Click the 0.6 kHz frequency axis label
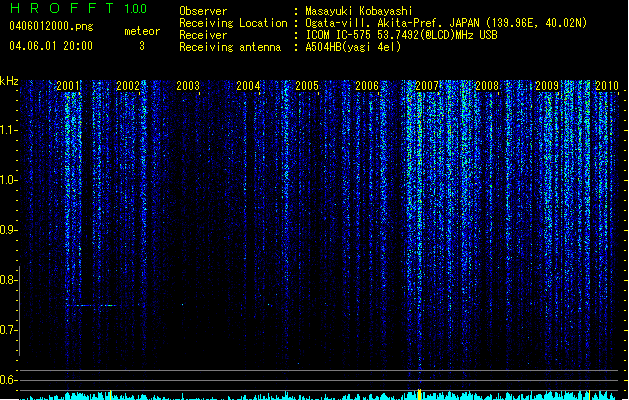Screen dimensions: 629x400 [8, 380]
